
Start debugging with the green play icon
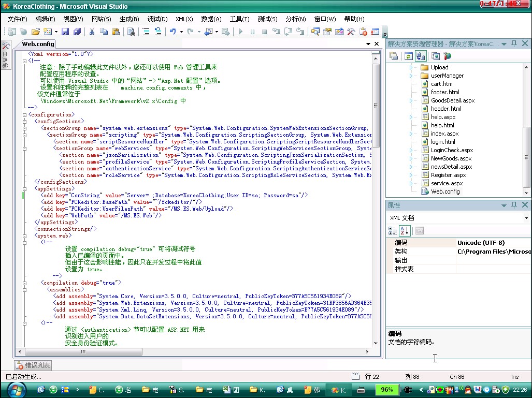240,32
